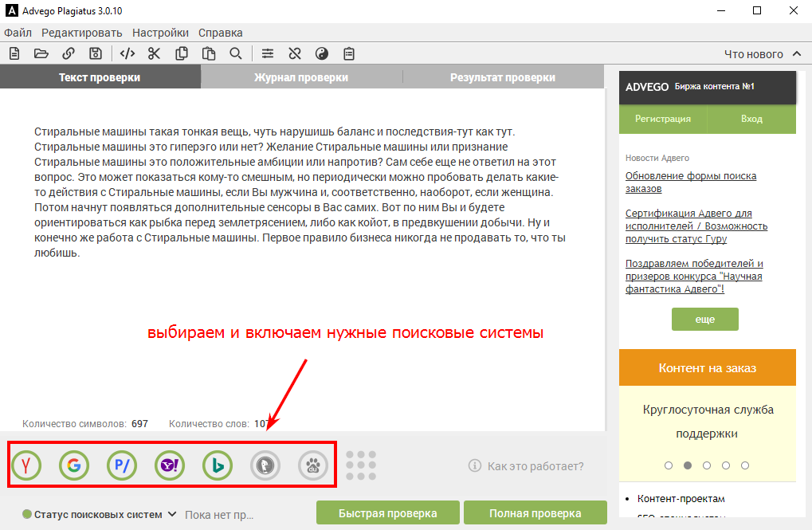Close the Advego Plagiatus window
The width and height of the screenshot is (812, 530).
pos(794,10)
